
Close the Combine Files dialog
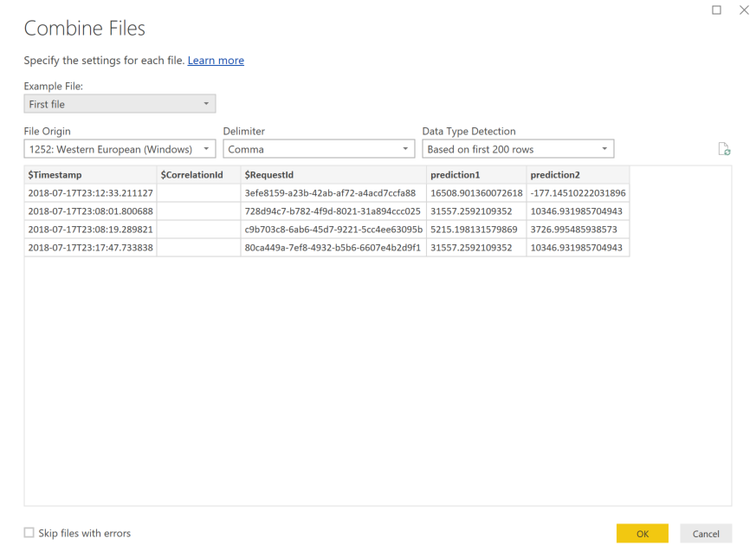(743, 9)
